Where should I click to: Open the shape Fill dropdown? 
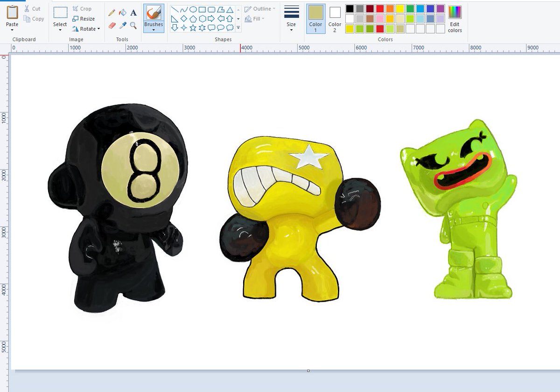254,19
